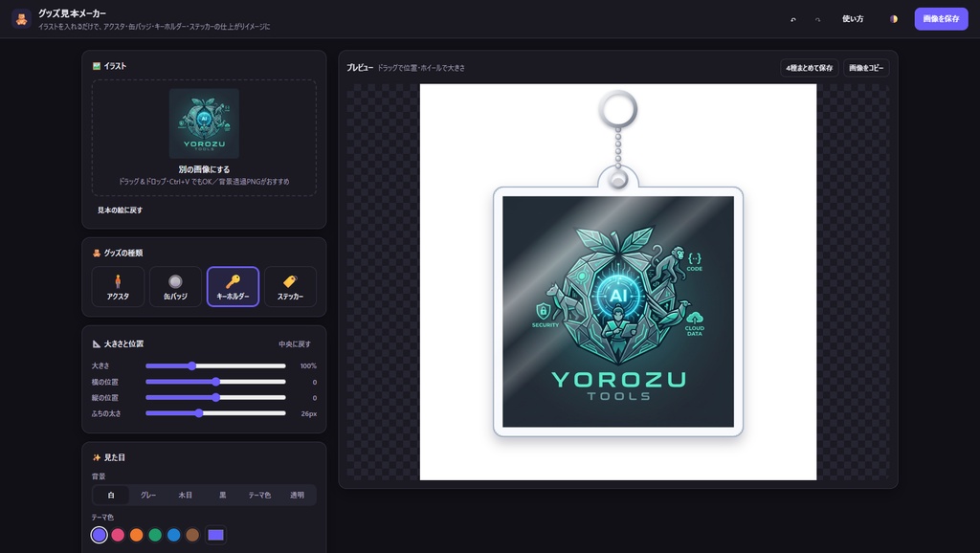This screenshot has width=980, height=553.
Task: Adjust the 大きさ size slider
Action: tap(215, 366)
